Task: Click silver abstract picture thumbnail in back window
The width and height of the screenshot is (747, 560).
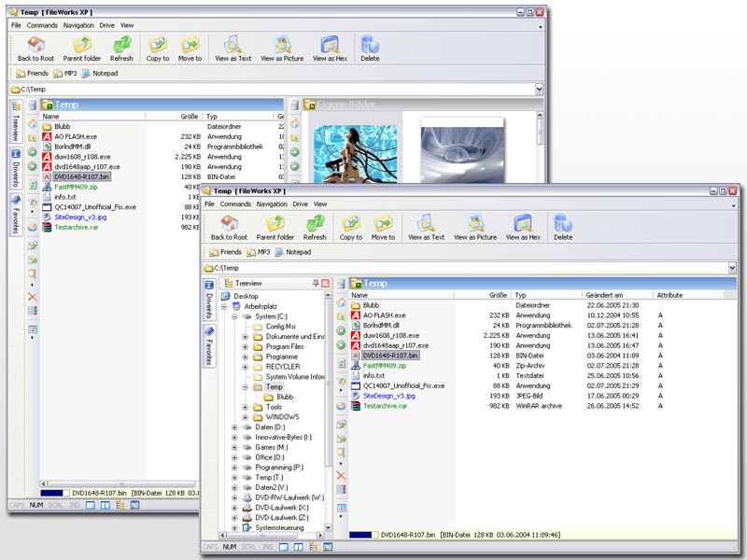Action: coord(462,151)
